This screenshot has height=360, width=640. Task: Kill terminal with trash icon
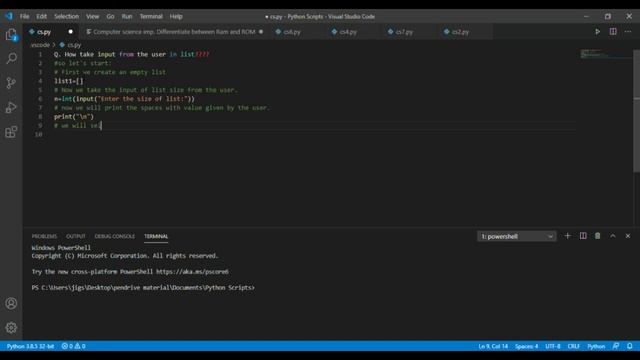click(x=598, y=236)
